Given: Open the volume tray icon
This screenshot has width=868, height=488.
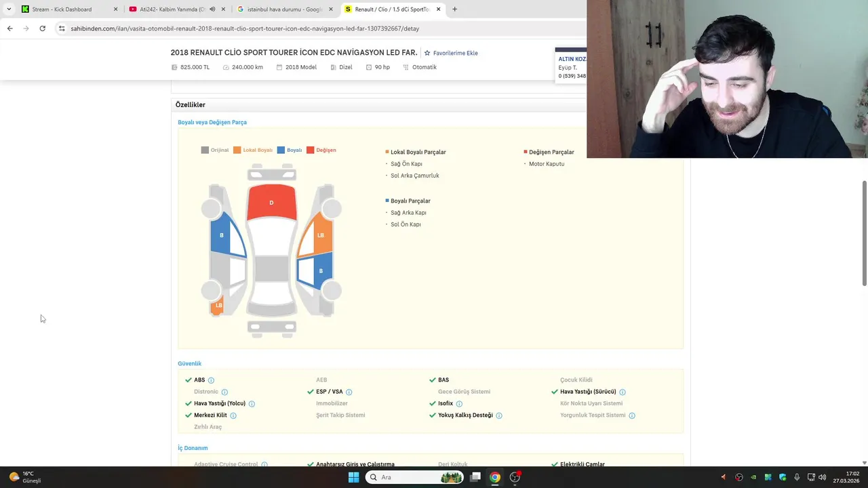Looking at the screenshot, I should [x=823, y=477].
